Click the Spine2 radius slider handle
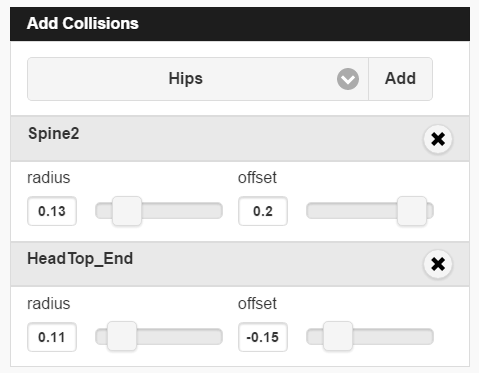This screenshot has height=373, width=479. tap(127, 211)
